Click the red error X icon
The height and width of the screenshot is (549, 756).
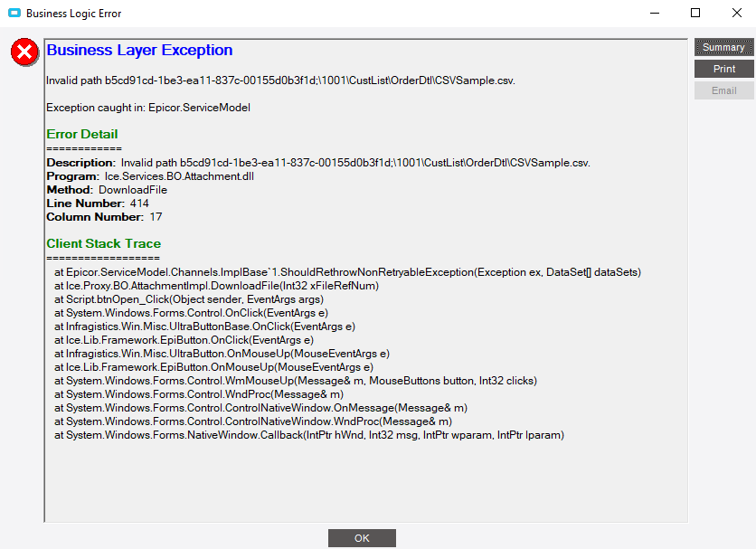(x=24, y=52)
